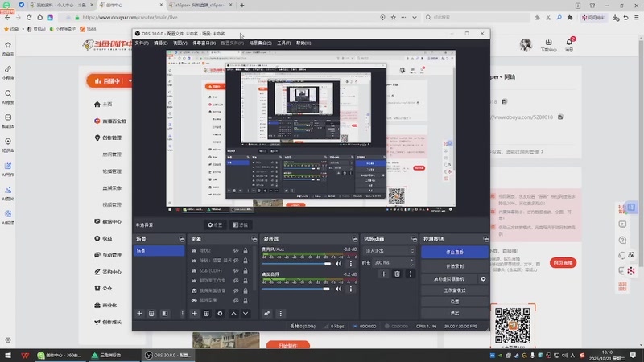644x362 pixels.
Task: Mute the 桌面音频 channel
Action: pyautogui.click(x=338, y=289)
